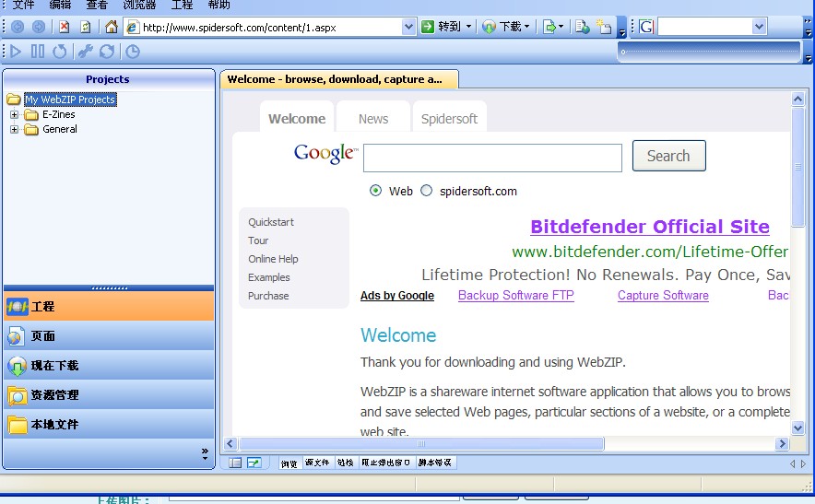Click the Pause download icon
Image resolution: width=815 pixels, height=504 pixels.
(x=38, y=52)
